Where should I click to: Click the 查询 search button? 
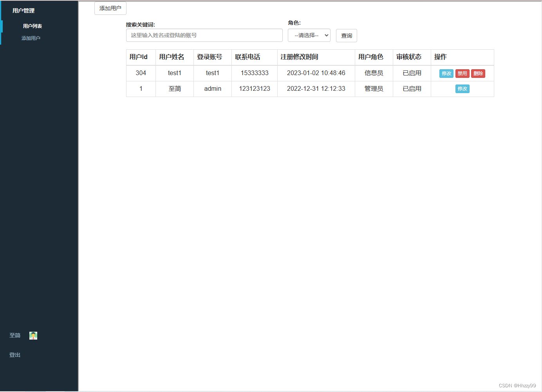pyautogui.click(x=347, y=36)
